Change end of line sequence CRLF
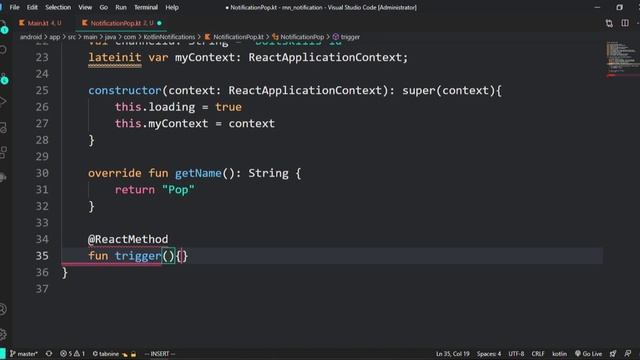The width and height of the screenshot is (640, 360). (x=538, y=354)
